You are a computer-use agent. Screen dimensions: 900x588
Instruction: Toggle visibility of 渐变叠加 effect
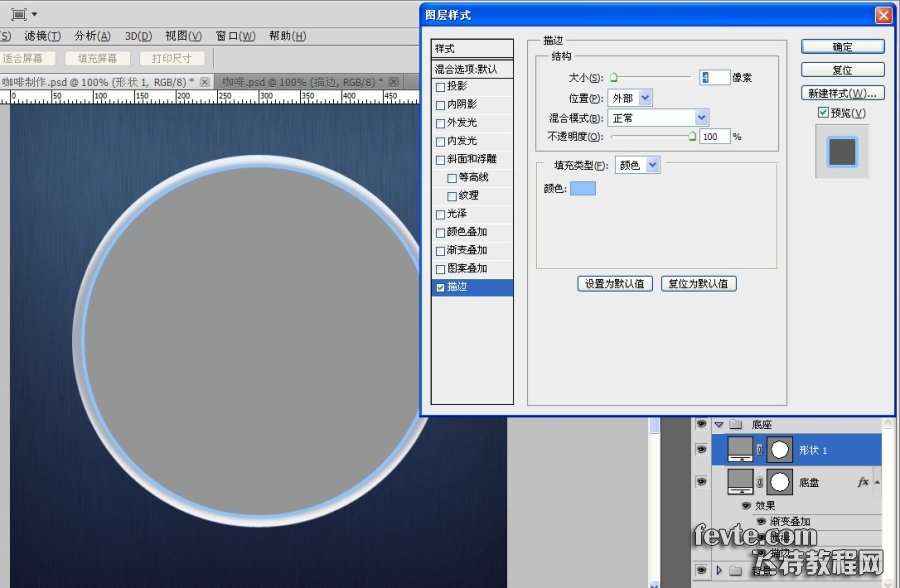(761, 521)
